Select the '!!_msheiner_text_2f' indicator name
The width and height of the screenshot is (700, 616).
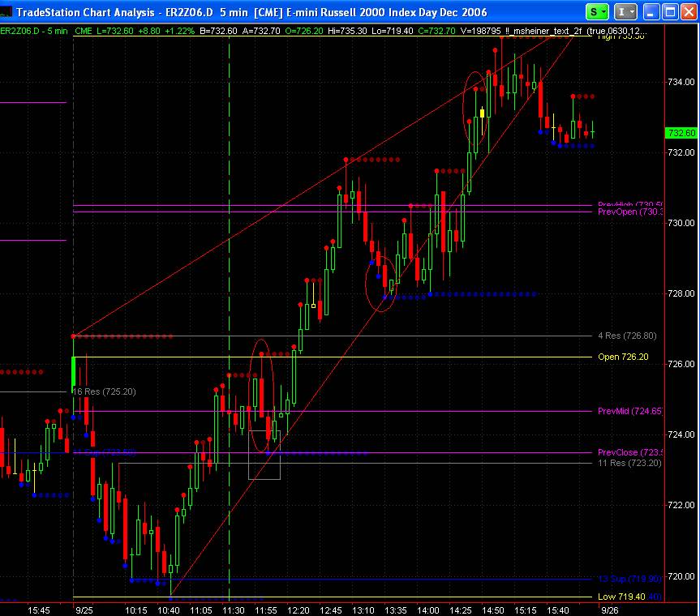pyautogui.click(x=543, y=31)
